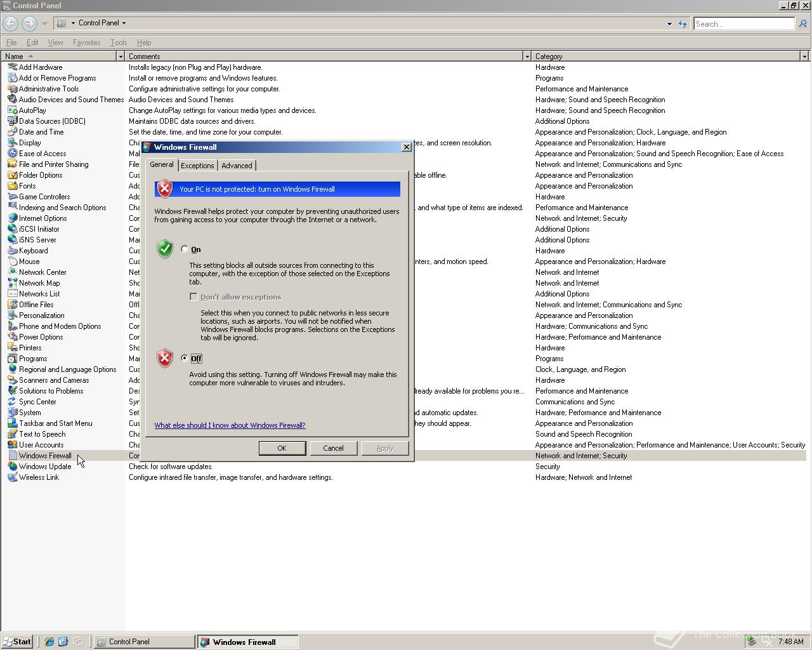Open the Favorites menu

[x=86, y=43]
